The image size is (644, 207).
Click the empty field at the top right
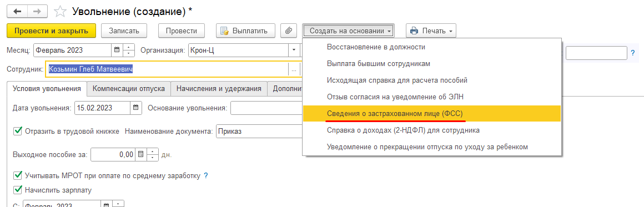[596, 53]
